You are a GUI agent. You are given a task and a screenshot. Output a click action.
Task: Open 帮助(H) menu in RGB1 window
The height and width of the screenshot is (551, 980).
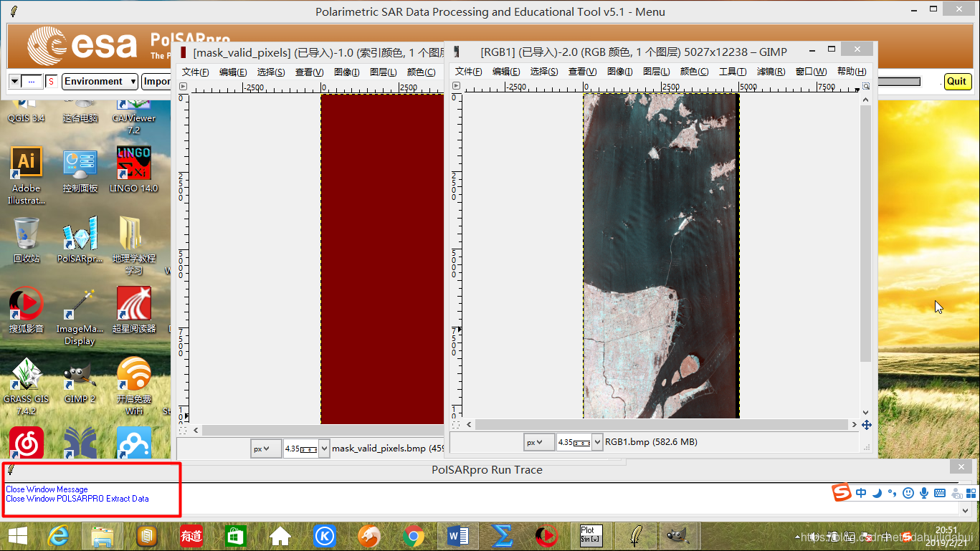[x=851, y=72]
